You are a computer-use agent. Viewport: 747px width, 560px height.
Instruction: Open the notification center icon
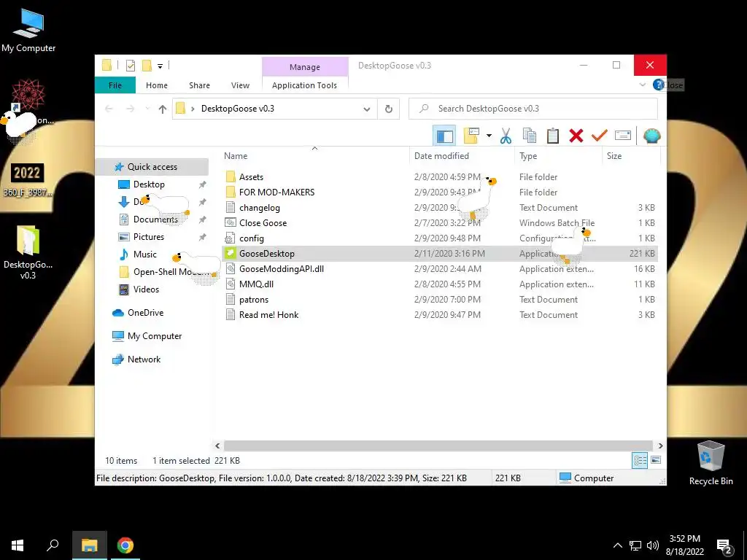(724, 545)
